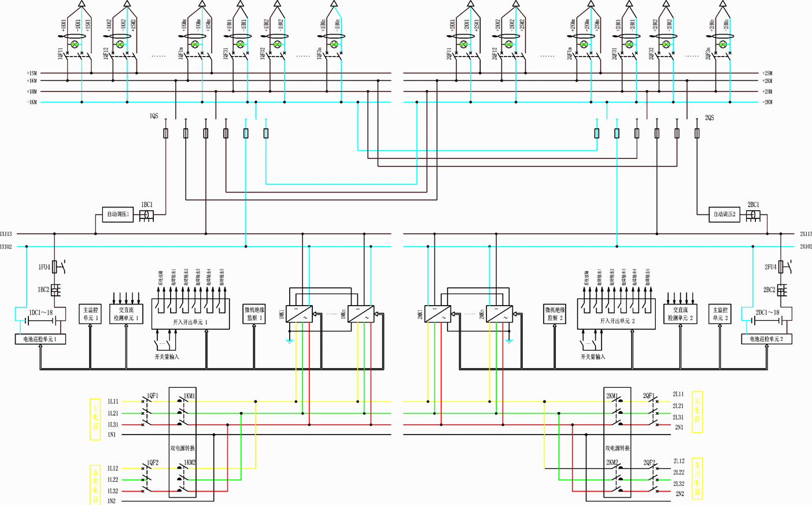Click the indicator lamp above breaker 2QF11
This screenshot has height=505, width=812.
(x=463, y=44)
